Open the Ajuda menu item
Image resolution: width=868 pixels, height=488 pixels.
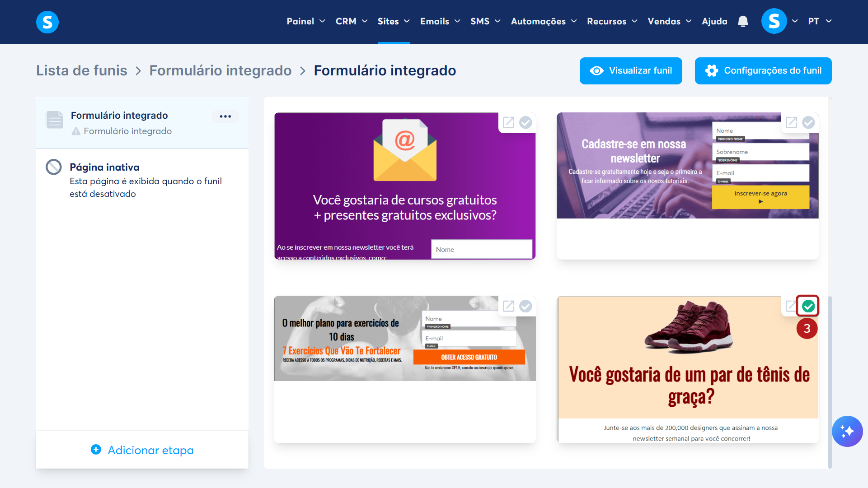click(714, 21)
